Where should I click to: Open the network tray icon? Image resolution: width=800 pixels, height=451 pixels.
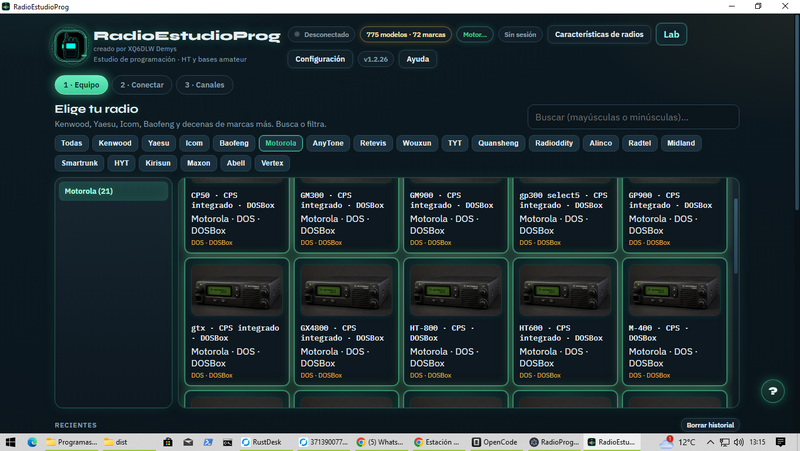(x=724, y=442)
